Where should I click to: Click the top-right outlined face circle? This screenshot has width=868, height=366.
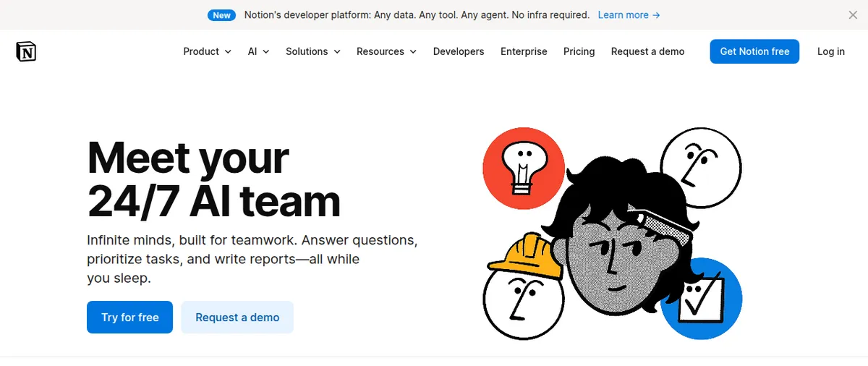click(x=701, y=169)
